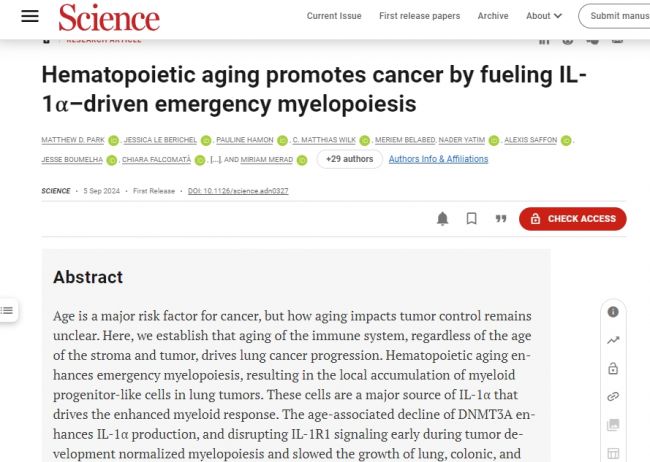
Task: Open the metrics trend-line icon in sidebar
Action: tap(613, 340)
